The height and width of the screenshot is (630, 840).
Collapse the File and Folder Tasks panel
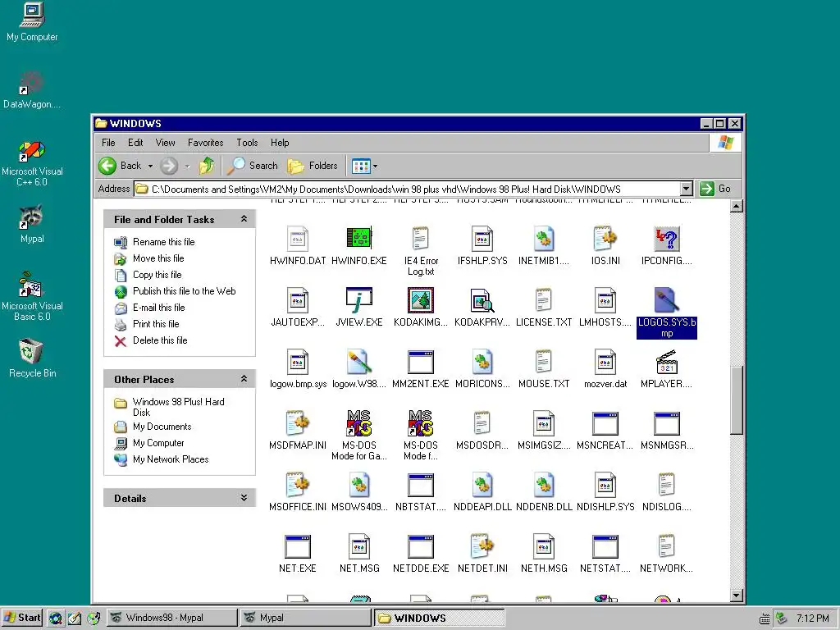[244, 218]
